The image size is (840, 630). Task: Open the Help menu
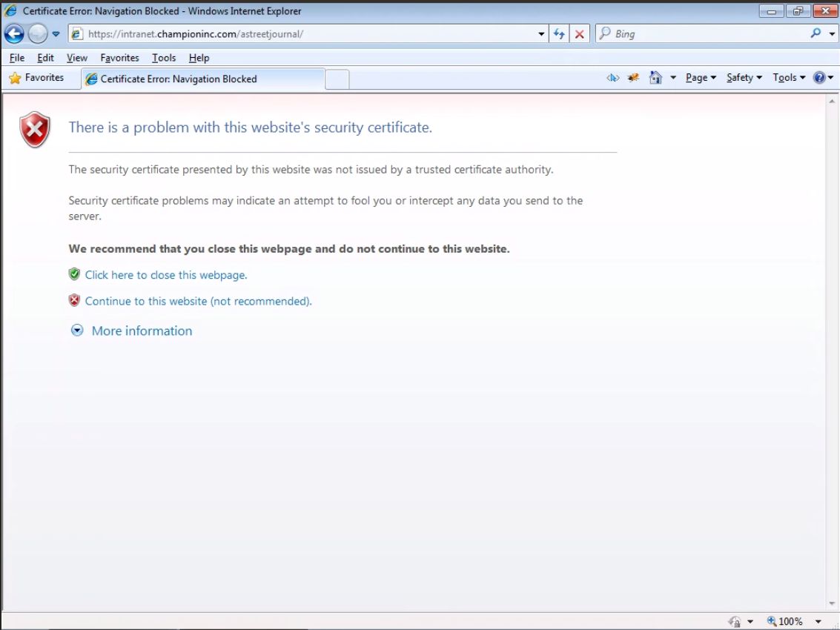pyautogui.click(x=199, y=58)
